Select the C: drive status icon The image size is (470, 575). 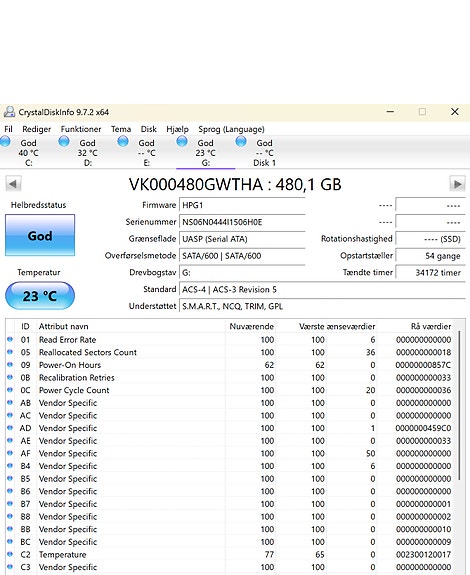(5, 142)
